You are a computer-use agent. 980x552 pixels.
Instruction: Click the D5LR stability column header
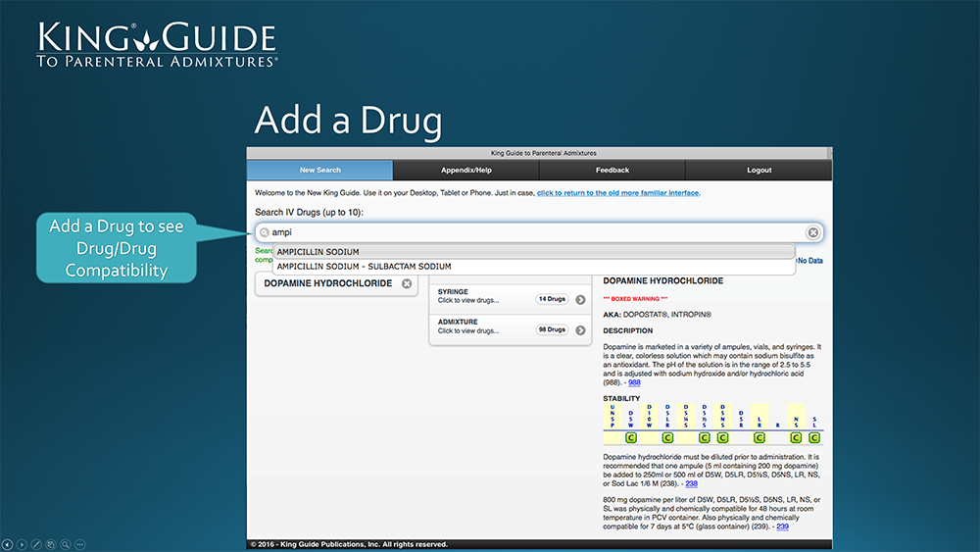point(667,416)
